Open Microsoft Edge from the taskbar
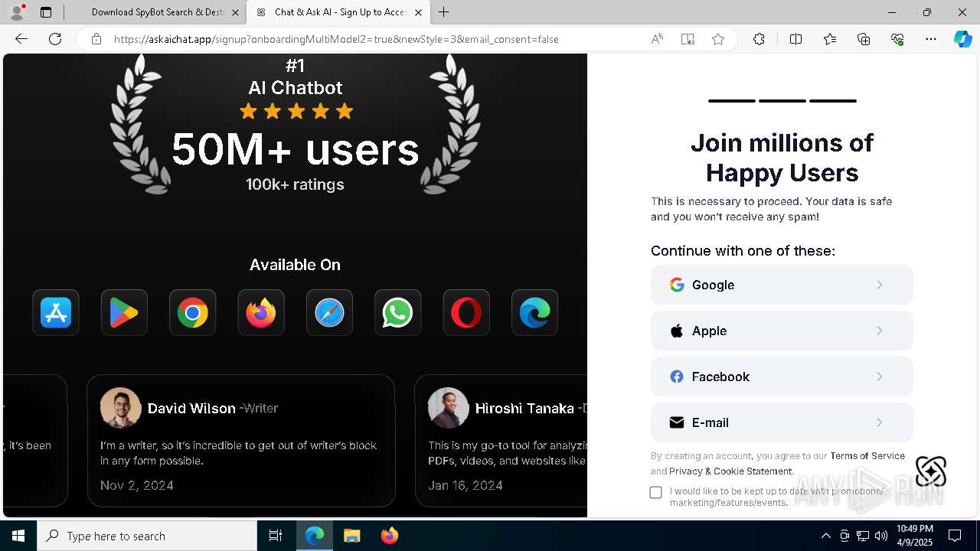Screen dimensions: 980x551 point(315,536)
